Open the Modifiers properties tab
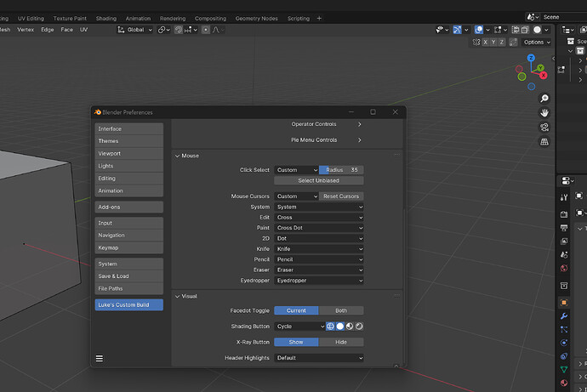Screen dimensions: 587x392 click(564, 316)
